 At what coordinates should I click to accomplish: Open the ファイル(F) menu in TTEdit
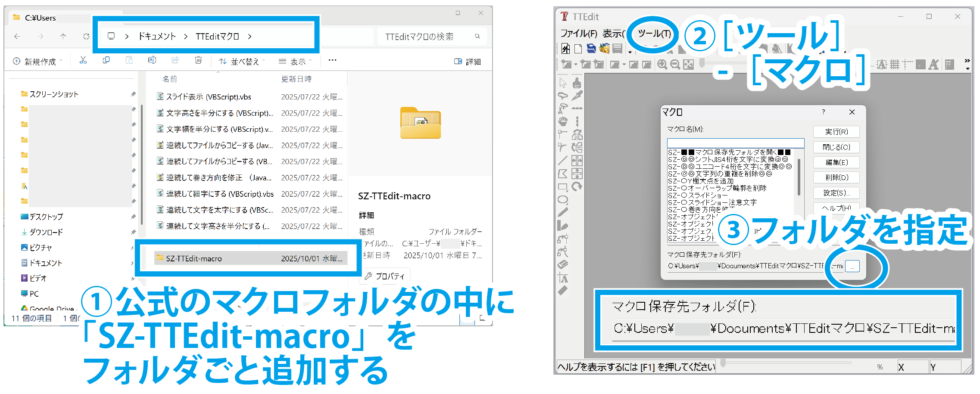pyautogui.click(x=578, y=34)
